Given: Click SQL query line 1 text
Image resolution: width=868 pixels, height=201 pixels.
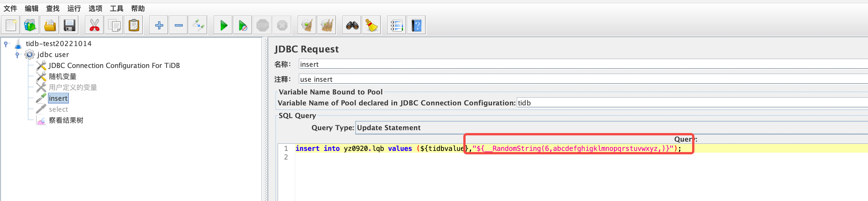Looking at the screenshot, I should tap(488, 148).
